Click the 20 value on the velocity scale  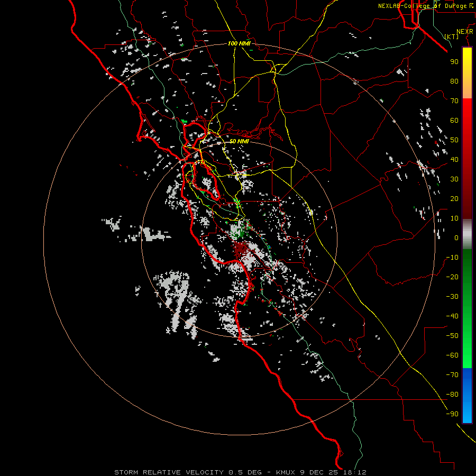pos(454,199)
